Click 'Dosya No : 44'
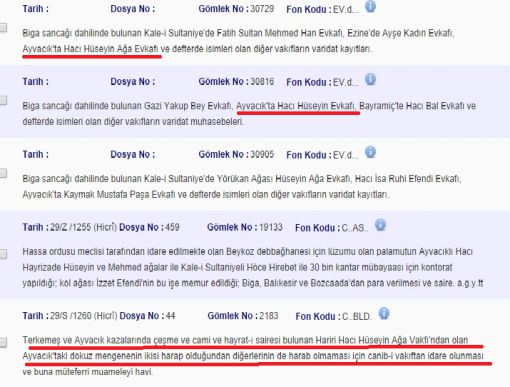Image resolution: width=510 pixels, height=387 pixels. click(x=147, y=316)
